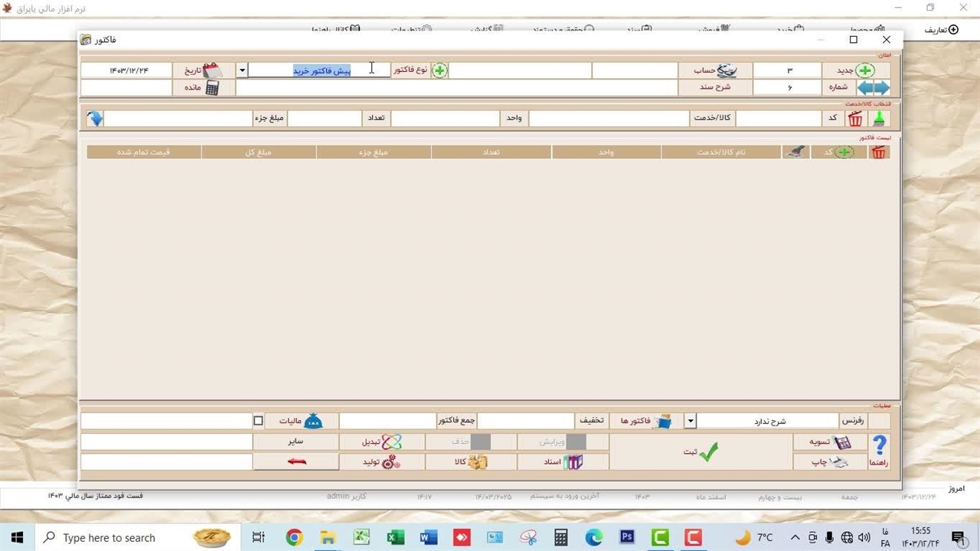Viewport: 980px width, 551px height.
Task: Open the calculator 'مانده' balance icon
Action: click(211, 87)
